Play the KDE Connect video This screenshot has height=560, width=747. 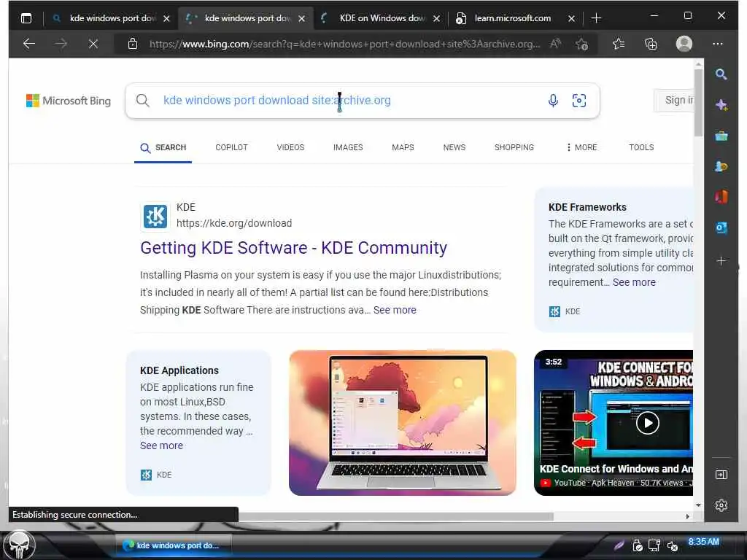(648, 423)
